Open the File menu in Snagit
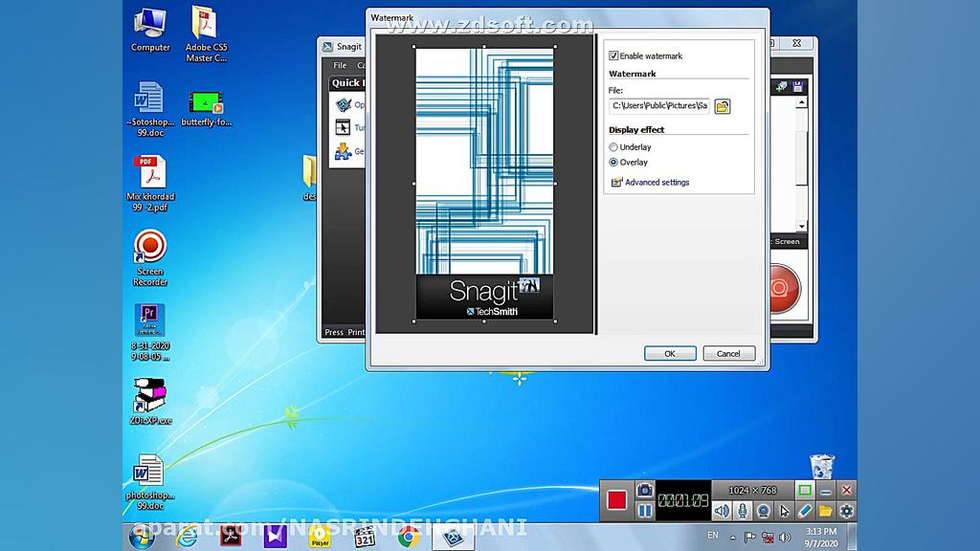The width and height of the screenshot is (980, 551). click(340, 65)
